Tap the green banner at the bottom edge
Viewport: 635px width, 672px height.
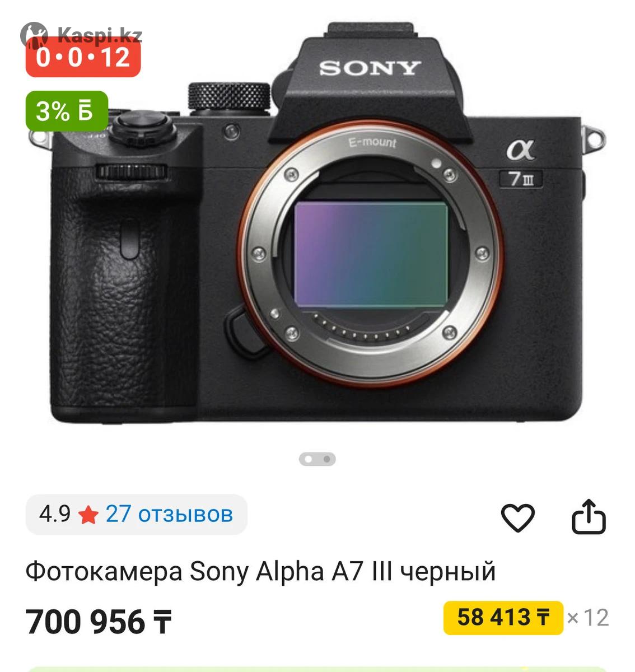click(x=317, y=669)
